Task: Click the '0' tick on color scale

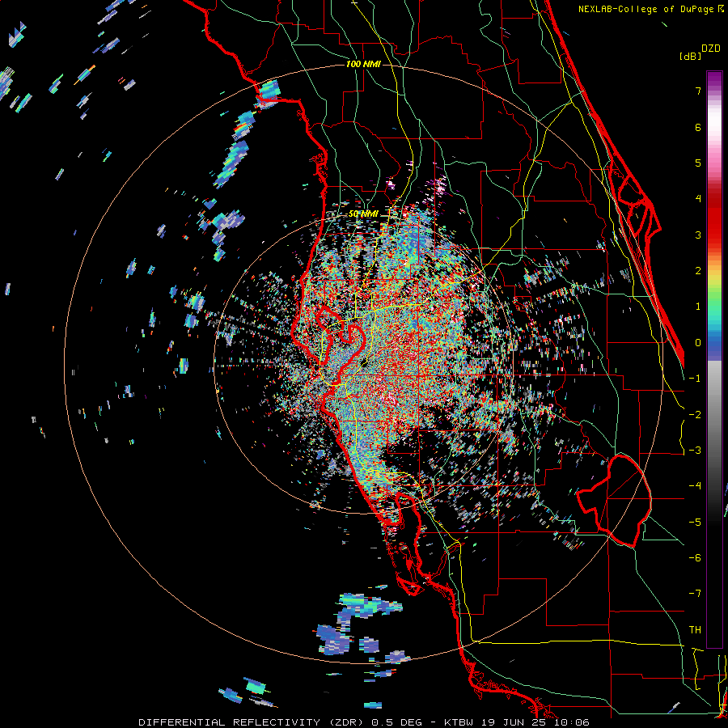Action: 698,343
